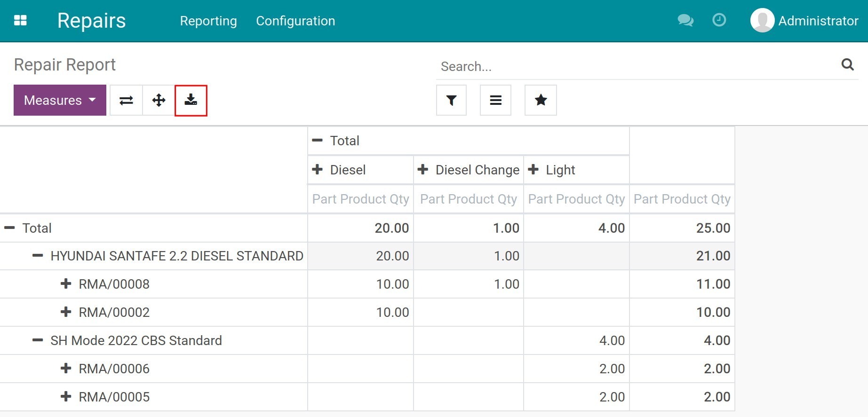Click RMA/00005 total value 2.00
The width and height of the screenshot is (868, 417).
click(x=717, y=397)
